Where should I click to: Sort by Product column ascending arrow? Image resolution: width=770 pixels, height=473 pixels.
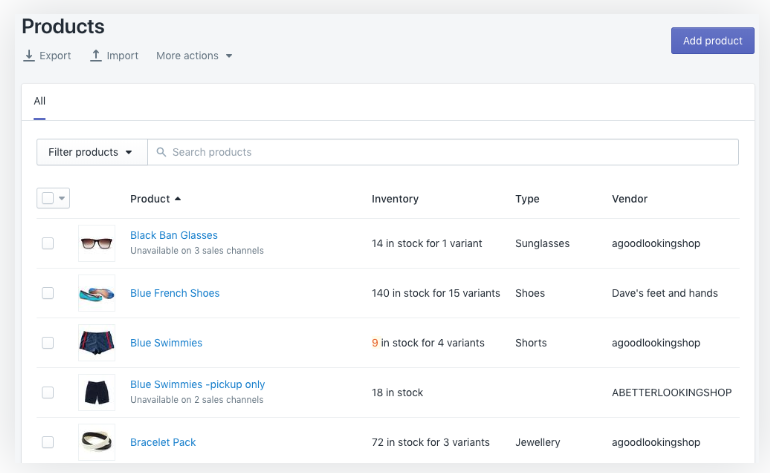point(178,199)
